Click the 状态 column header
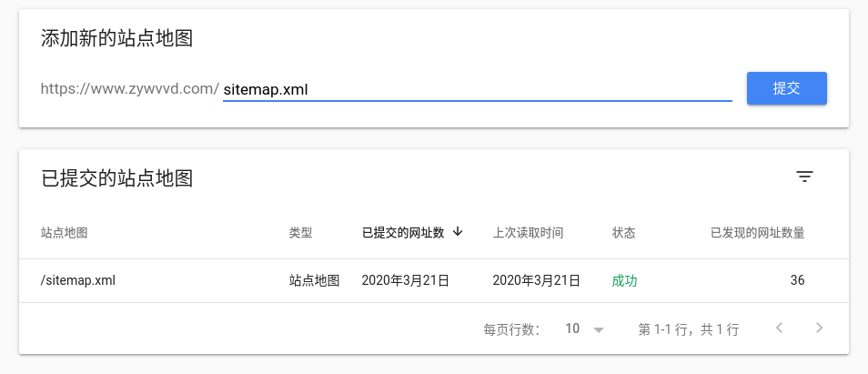The height and width of the screenshot is (374, 868). coord(623,233)
